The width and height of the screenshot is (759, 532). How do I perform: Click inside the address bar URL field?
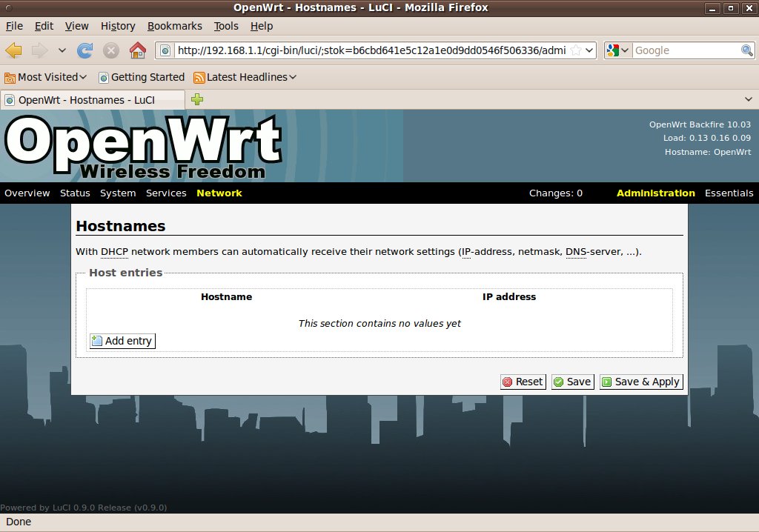click(371, 50)
